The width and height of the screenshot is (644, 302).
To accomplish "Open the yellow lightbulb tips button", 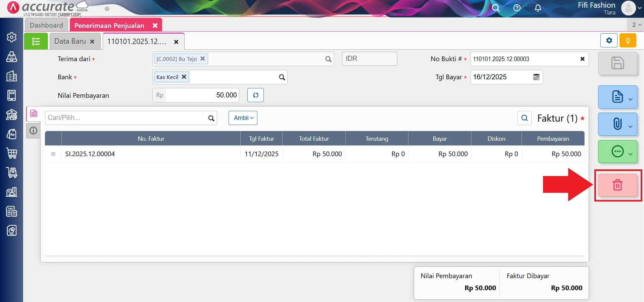I will coord(628,41).
